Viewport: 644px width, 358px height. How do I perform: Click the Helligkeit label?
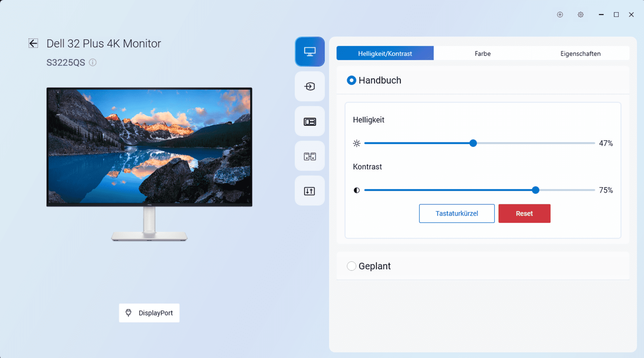coord(368,120)
